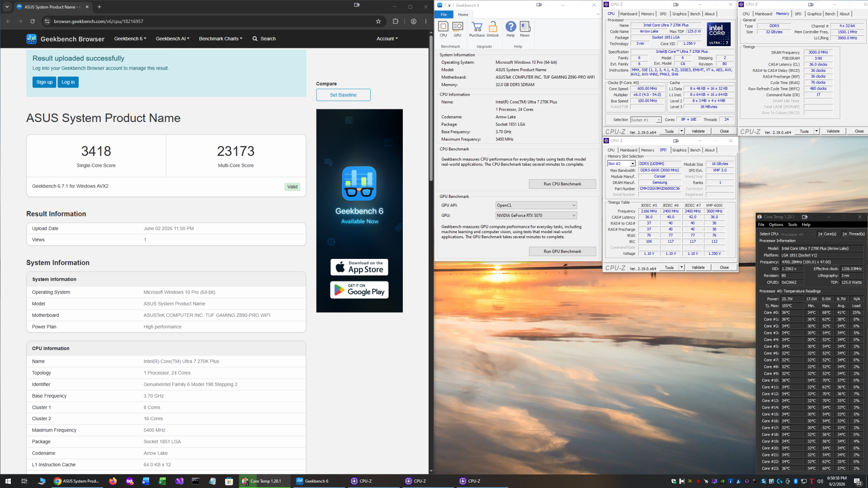Open the volume icon in the system tray

click(821, 481)
